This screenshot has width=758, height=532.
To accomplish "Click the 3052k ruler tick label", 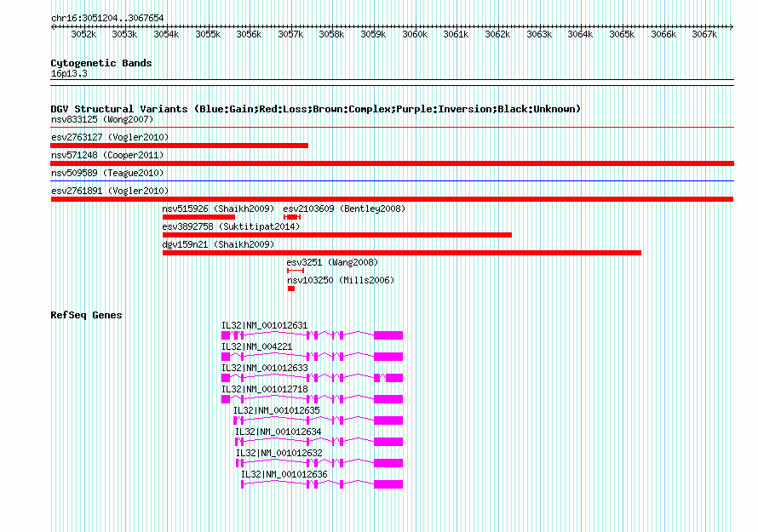I will [83, 34].
